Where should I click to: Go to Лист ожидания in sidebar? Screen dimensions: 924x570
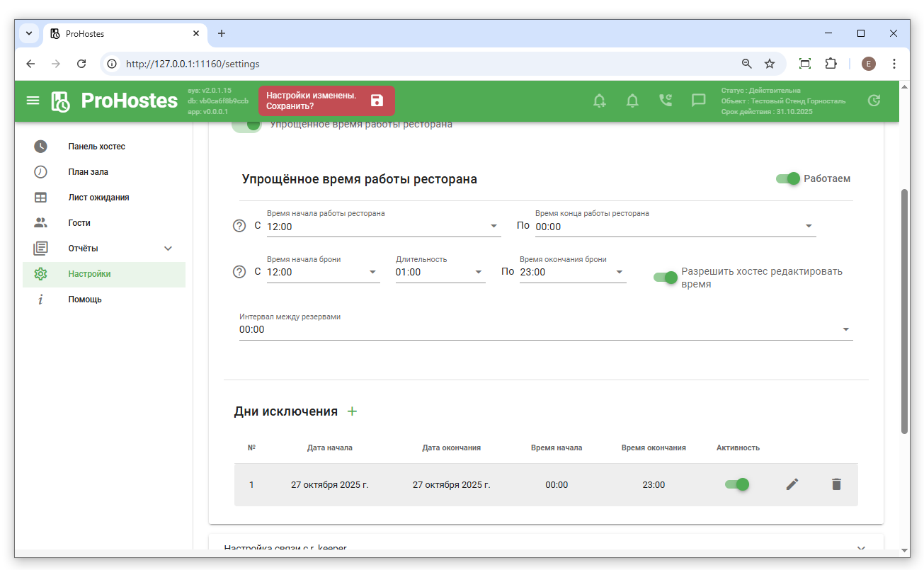coord(98,198)
